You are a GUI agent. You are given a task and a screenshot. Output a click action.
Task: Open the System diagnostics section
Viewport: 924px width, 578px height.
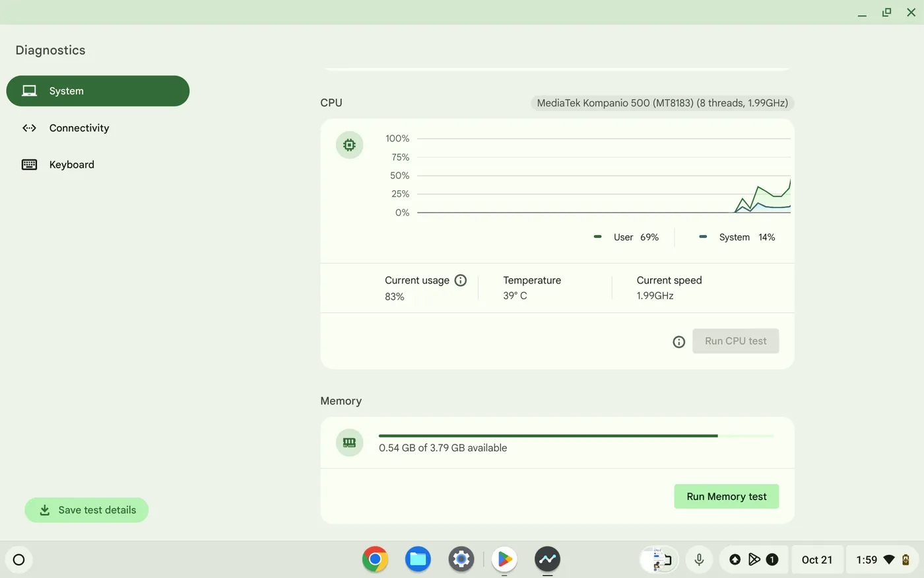(x=98, y=91)
